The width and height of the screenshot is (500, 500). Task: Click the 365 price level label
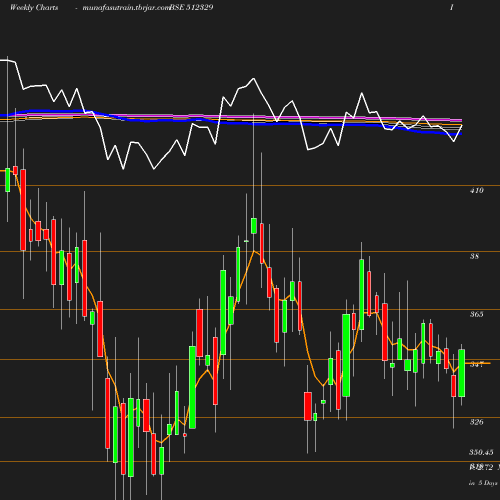pyautogui.click(x=476, y=314)
